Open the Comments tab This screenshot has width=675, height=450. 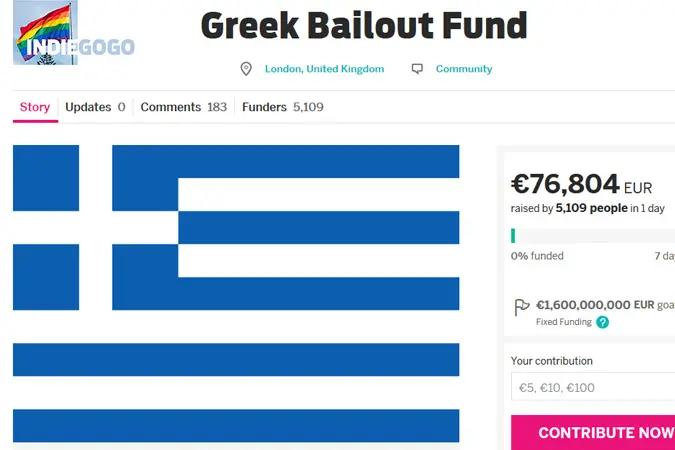tap(183, 107)
